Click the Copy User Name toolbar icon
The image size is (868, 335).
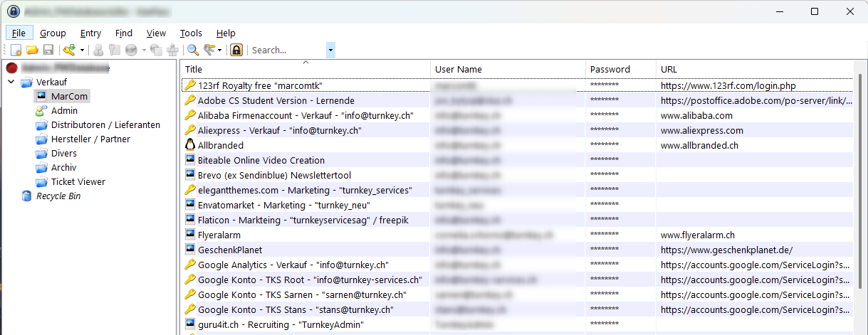click(x=98, y=50)
